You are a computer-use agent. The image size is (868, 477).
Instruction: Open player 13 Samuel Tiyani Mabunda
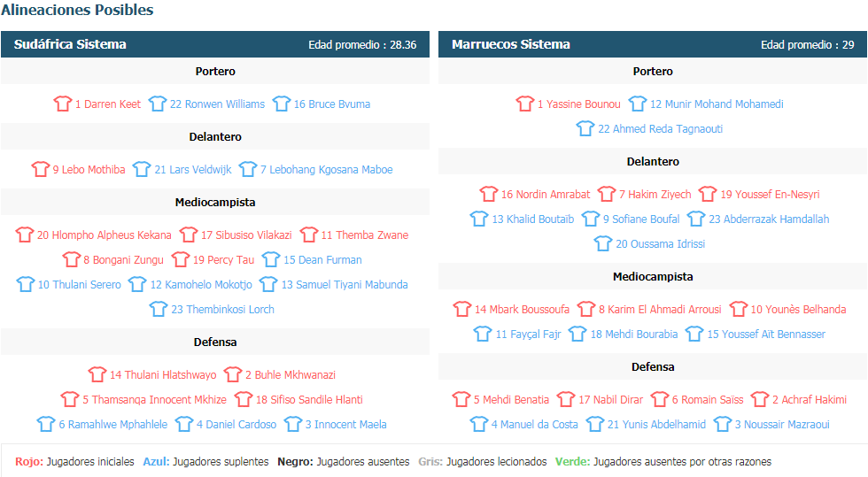coord(345,284)
